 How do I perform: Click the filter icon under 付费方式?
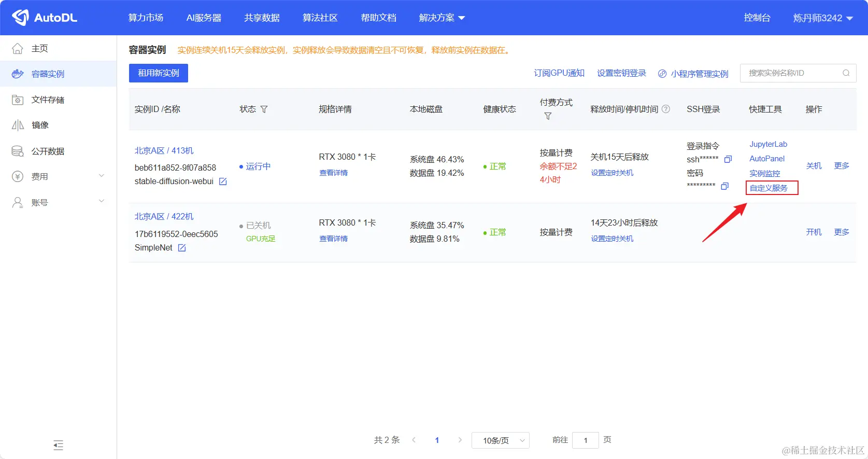point(548,116)
